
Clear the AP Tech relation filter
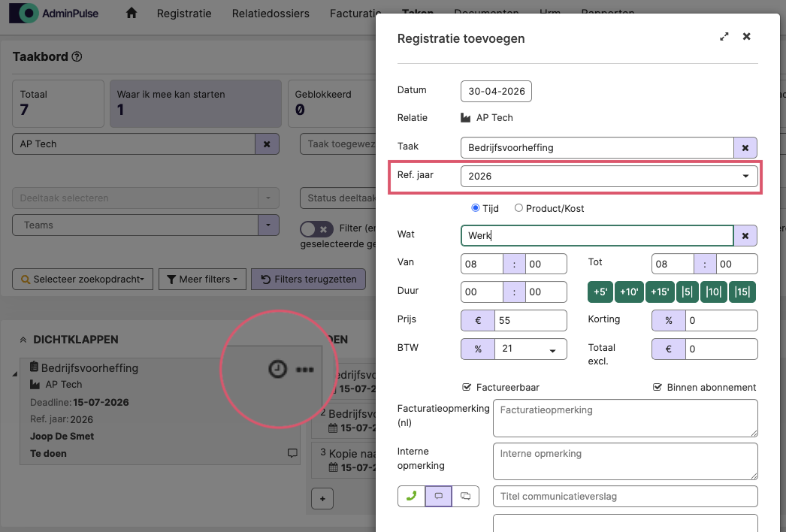(x=267, y=144)
